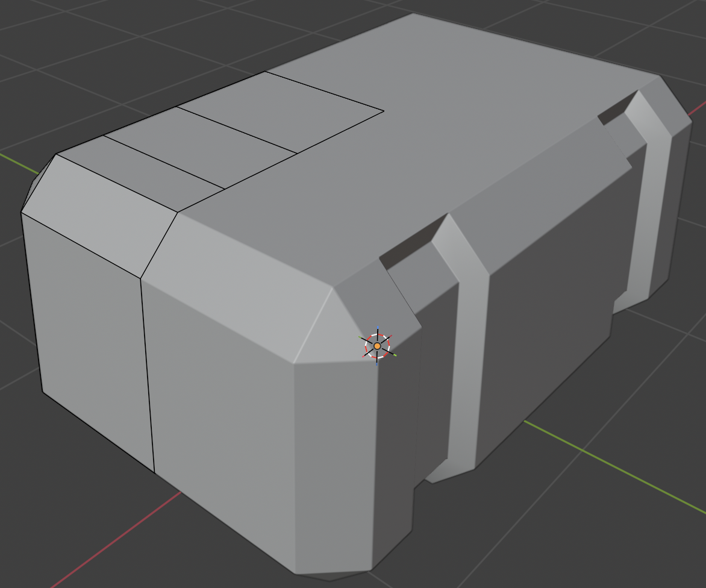
Task: Click the lower blue tick of the cursor crosshair
Action: pyautogui.click(x=376, y=364)
